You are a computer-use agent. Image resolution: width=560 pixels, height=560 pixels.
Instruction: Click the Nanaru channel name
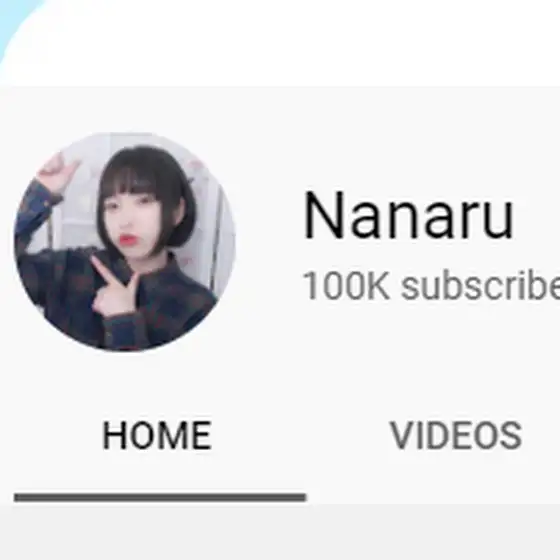409,215
